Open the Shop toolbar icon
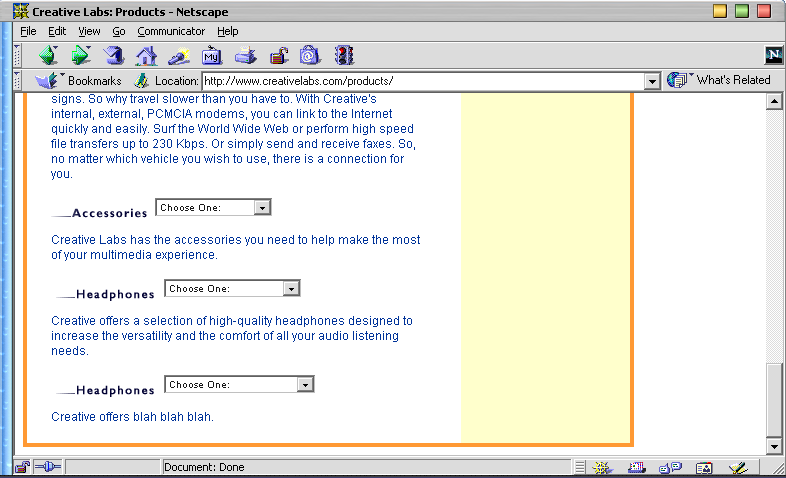 click(x=310, y=55)
